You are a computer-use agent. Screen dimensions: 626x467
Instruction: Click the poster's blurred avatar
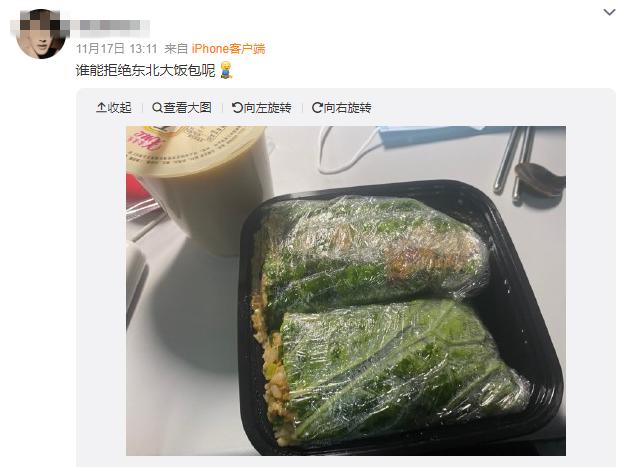(x=41, y=34)
